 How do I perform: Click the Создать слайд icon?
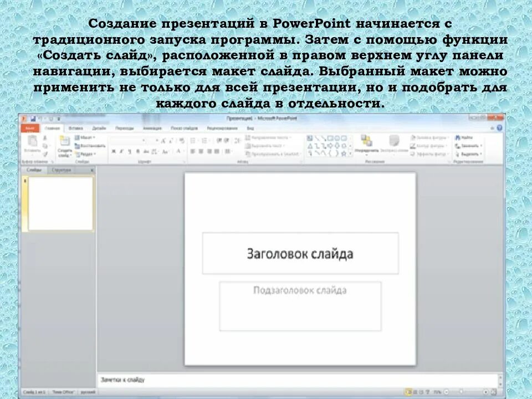(x=64, y=140)
